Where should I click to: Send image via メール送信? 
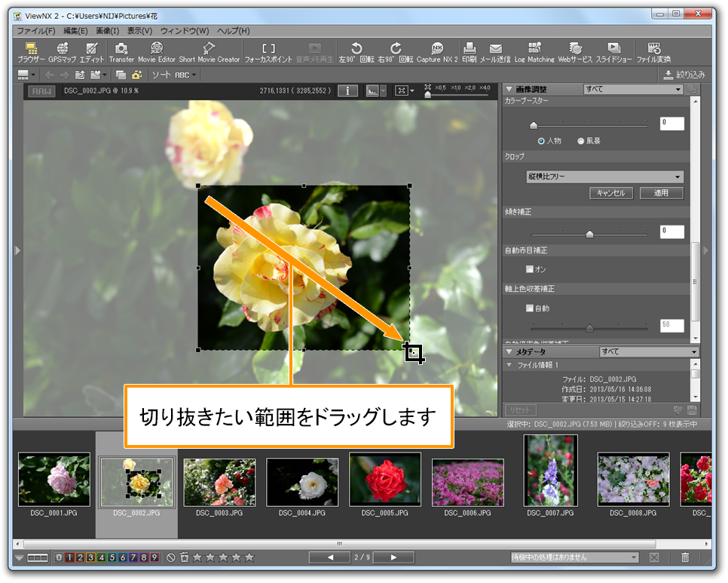495,53
